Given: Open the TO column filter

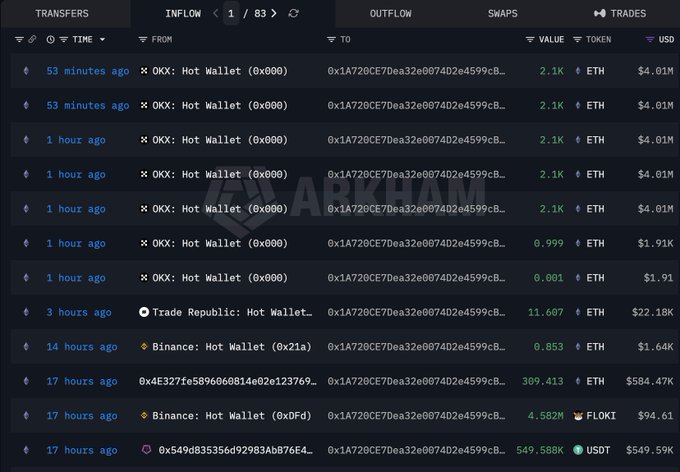Looking at the screenshot, I should click(x=331, y=39).
